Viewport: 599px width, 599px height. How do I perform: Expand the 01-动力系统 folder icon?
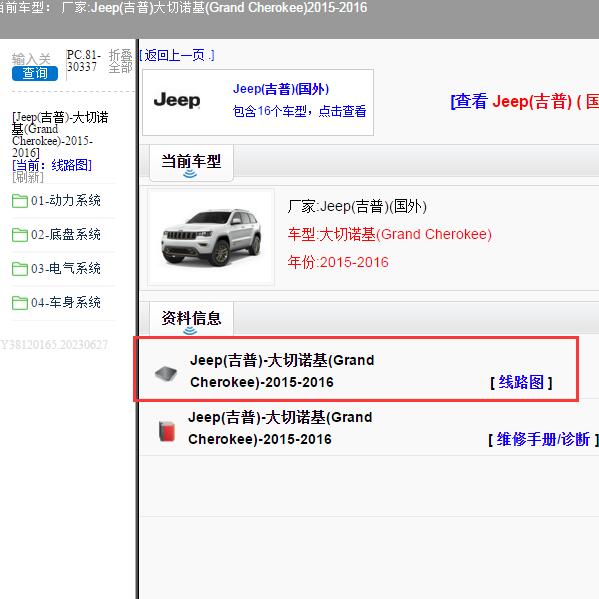(x=19, y=201)
